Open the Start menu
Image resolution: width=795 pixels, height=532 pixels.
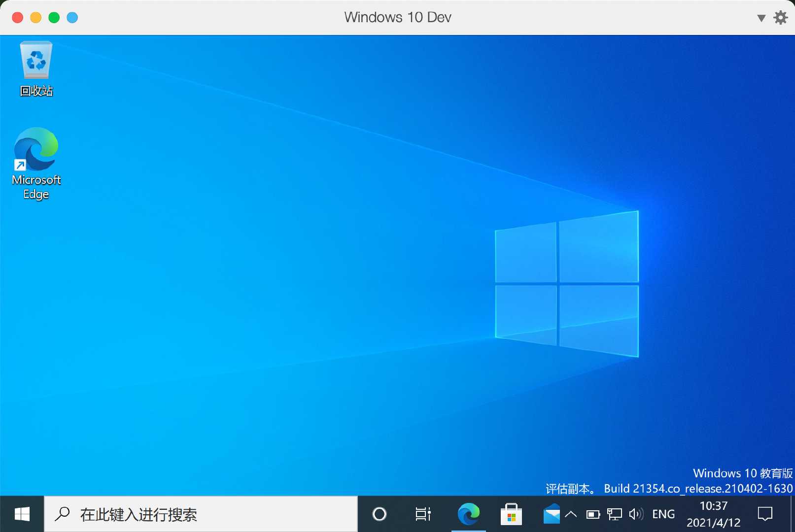click(21, 514)
